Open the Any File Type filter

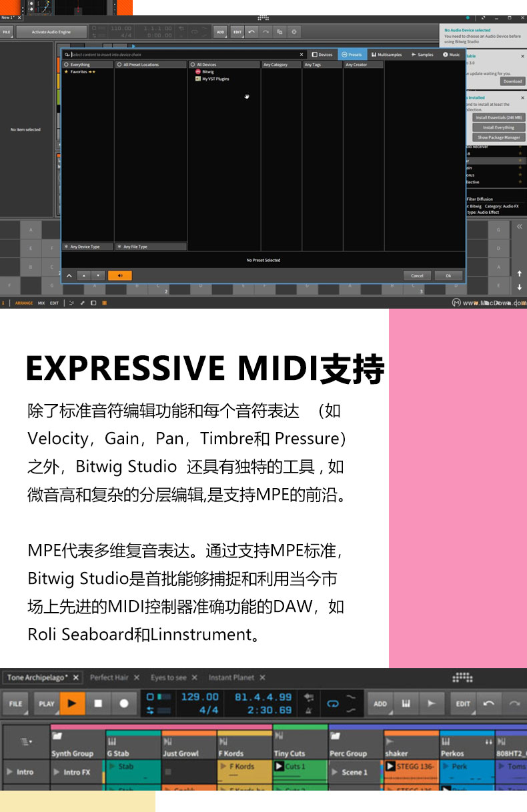click(151, 247)
